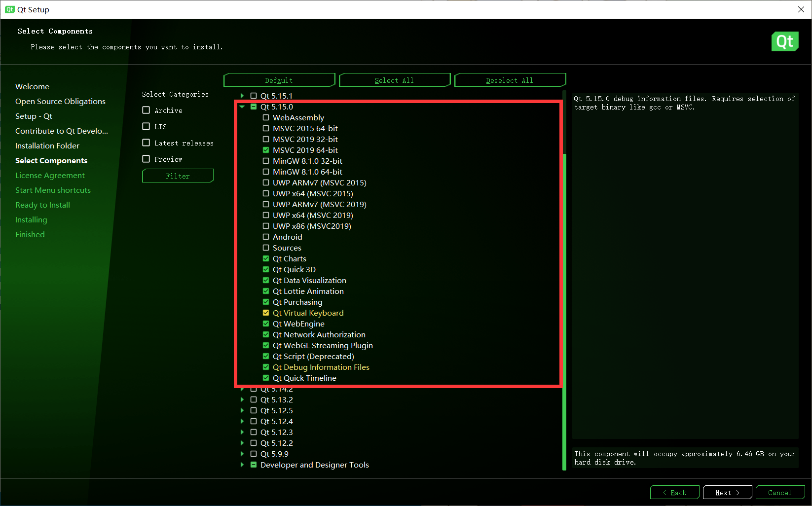Viewport: 812px width, 506px height.
Task: Select the Welcome step in sidebar
Action: pos(32,86)
